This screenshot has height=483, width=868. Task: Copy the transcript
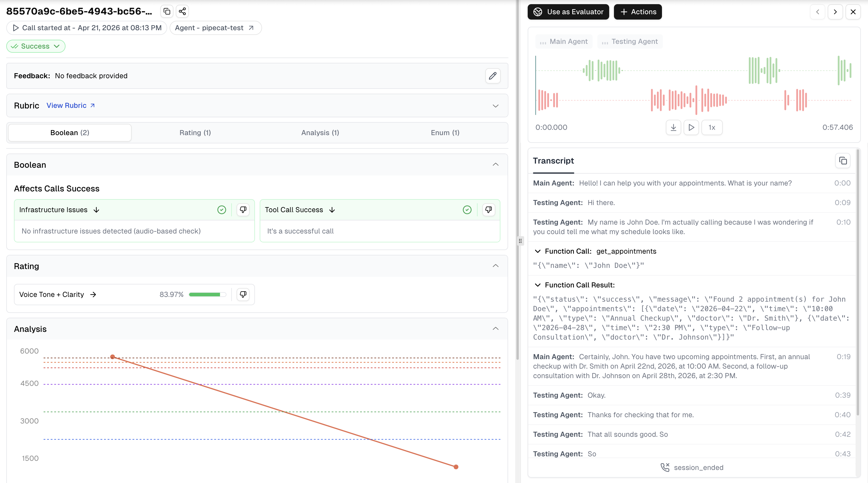coord(843,161)
